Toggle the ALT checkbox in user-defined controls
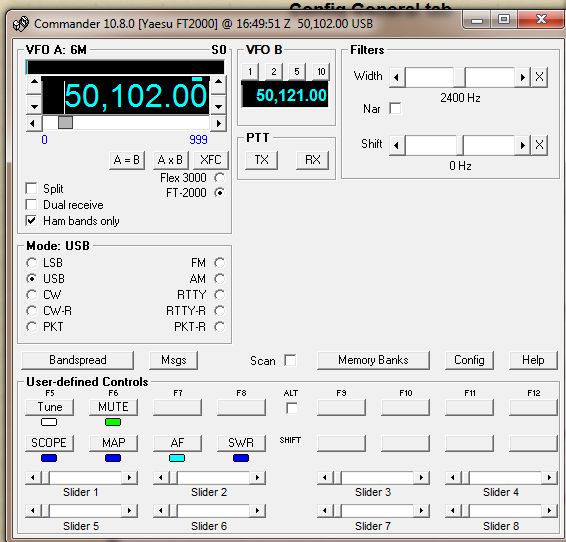Screen dimensions: 566x542 292,408
